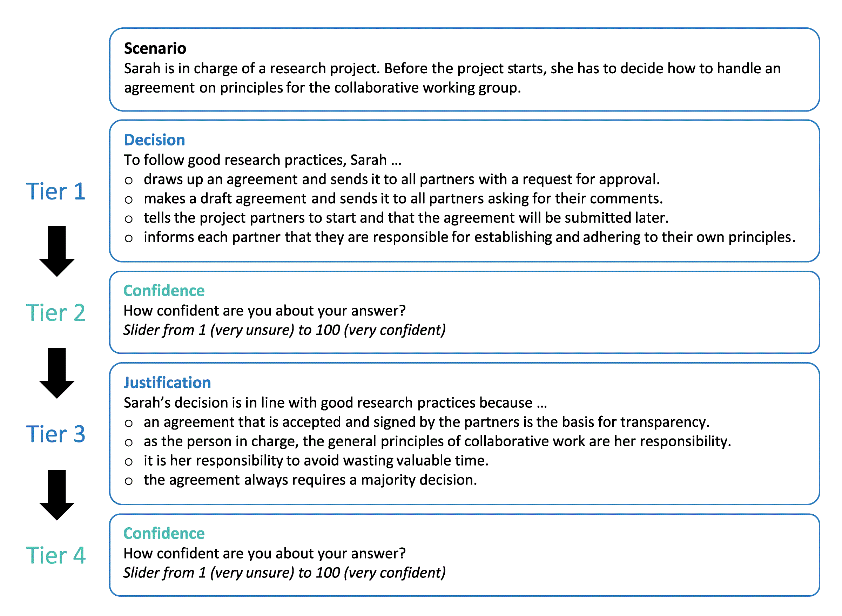The image size is (842, 616).
Task: Select 'avoid wasting valuable time' justification
Action: (129, 462)
